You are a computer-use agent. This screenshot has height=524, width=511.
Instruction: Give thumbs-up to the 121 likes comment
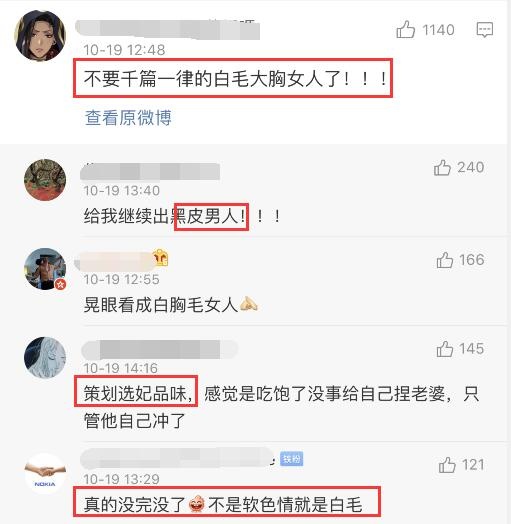(447, 465)
